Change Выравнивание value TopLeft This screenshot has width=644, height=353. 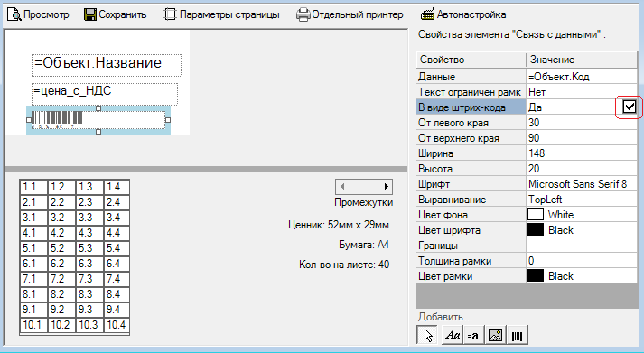581,200
